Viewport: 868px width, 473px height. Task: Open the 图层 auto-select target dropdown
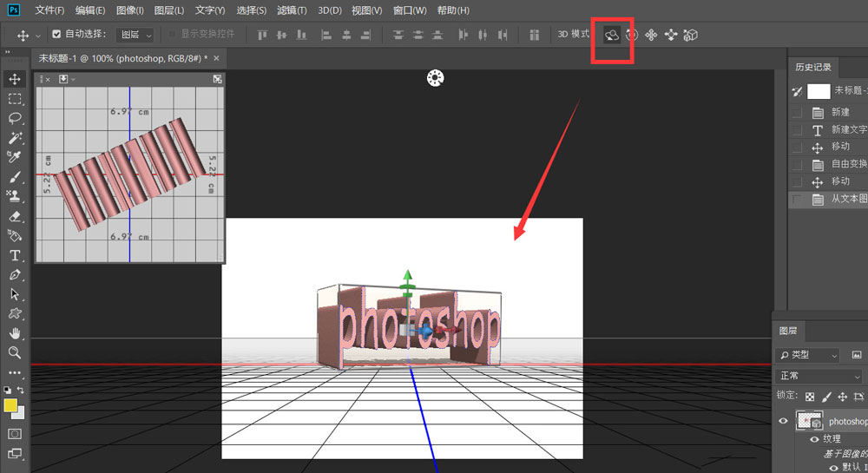pos(135,35)
